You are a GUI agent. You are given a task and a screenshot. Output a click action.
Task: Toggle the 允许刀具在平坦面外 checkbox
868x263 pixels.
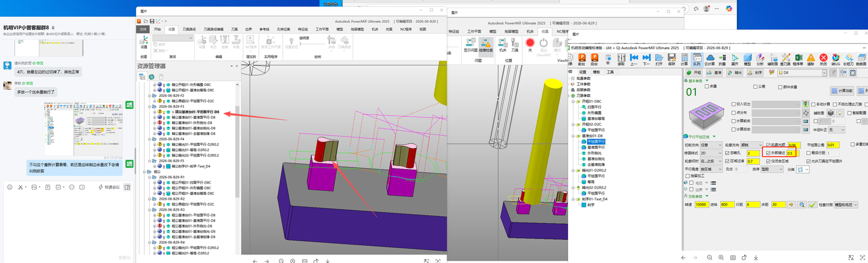pyautogui.click(x=808, y=161)
